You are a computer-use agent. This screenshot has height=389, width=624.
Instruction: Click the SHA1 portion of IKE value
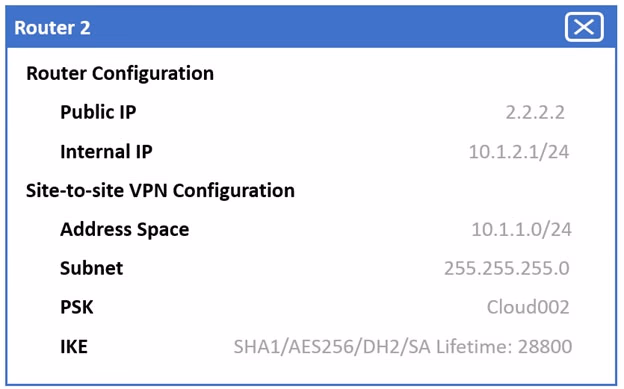coord(257,346)
